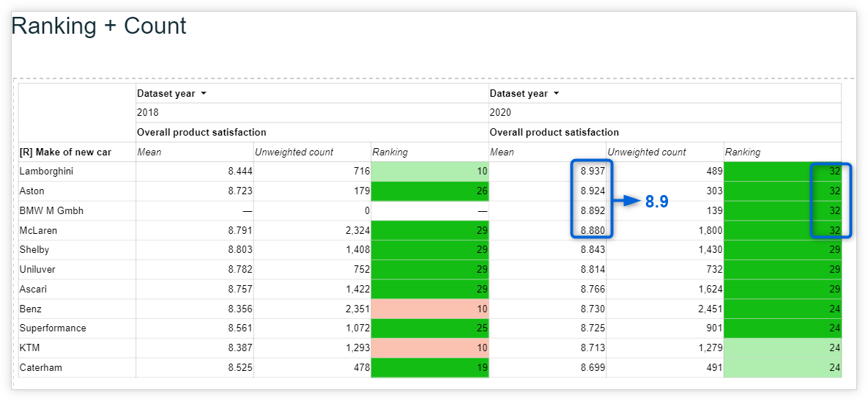
Task: Select the KTM row label
Action: [x=29, y=347]
